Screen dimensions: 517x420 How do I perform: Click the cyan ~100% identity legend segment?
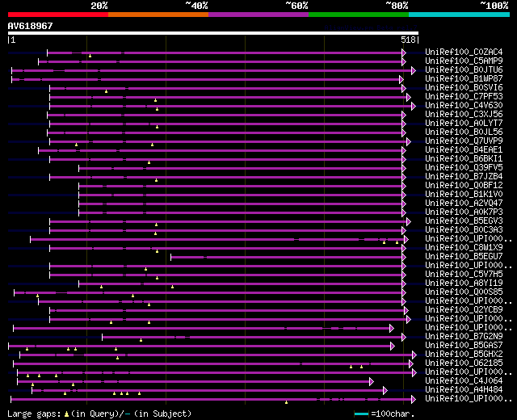(x=460, y=15)
